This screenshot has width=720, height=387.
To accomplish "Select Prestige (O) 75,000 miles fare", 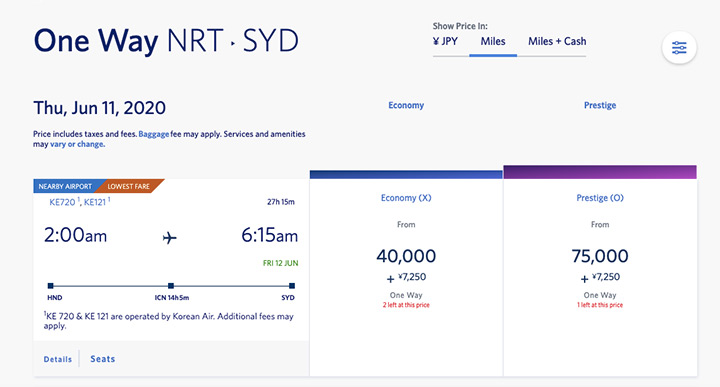I will coord(600,277).
